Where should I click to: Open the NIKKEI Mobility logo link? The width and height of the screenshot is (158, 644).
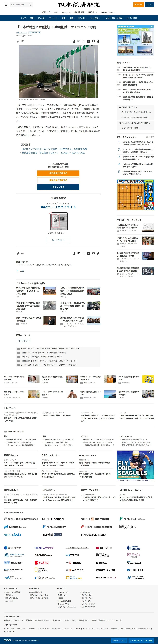pos(54,527)
